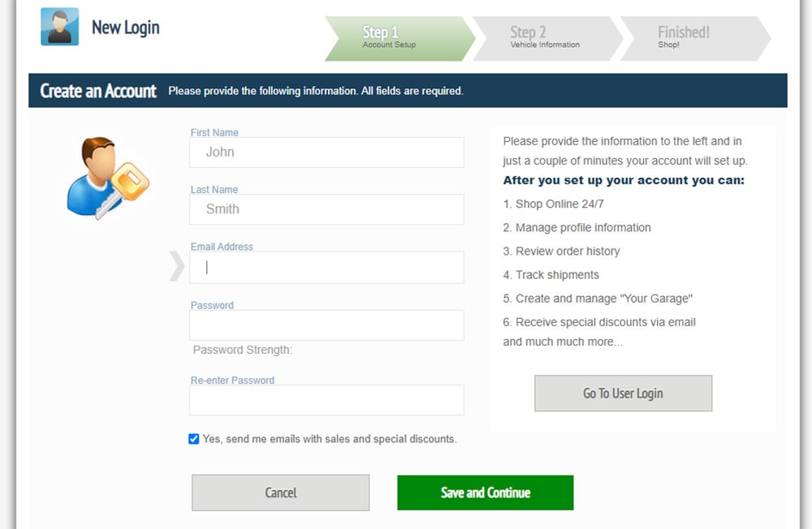The width and height of the screenshot is (812, 529).
Task: Click into the Password field
Action: click(326, 325)
